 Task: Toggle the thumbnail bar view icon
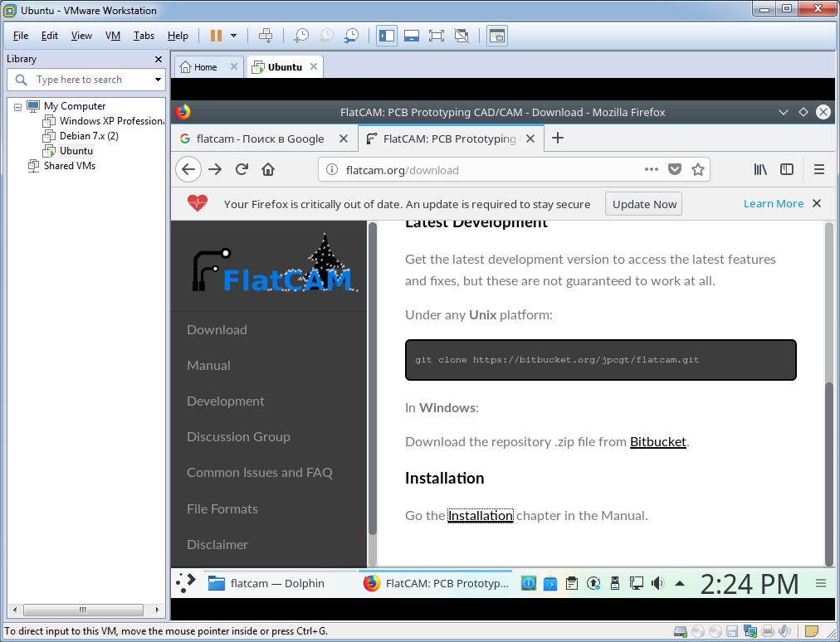click(x=412, y=36)
